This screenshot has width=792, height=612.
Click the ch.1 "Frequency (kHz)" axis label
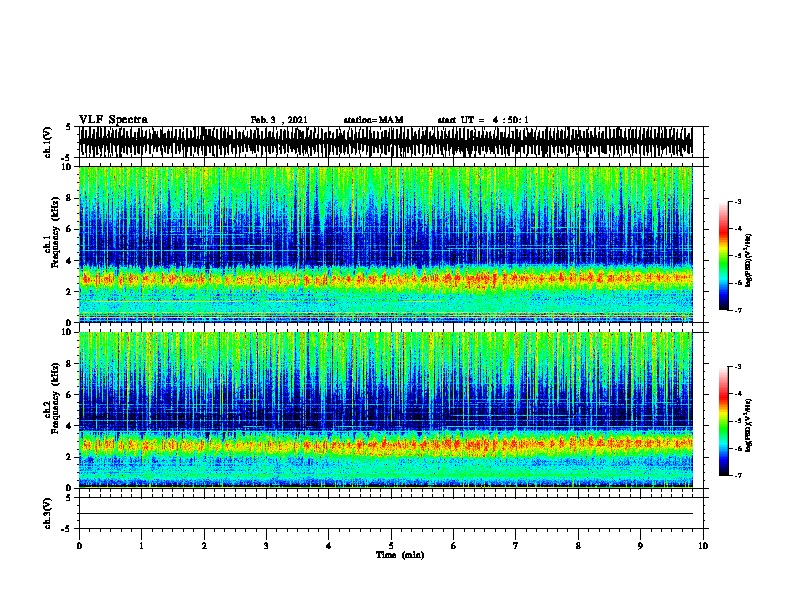click(x=55, y=232)
